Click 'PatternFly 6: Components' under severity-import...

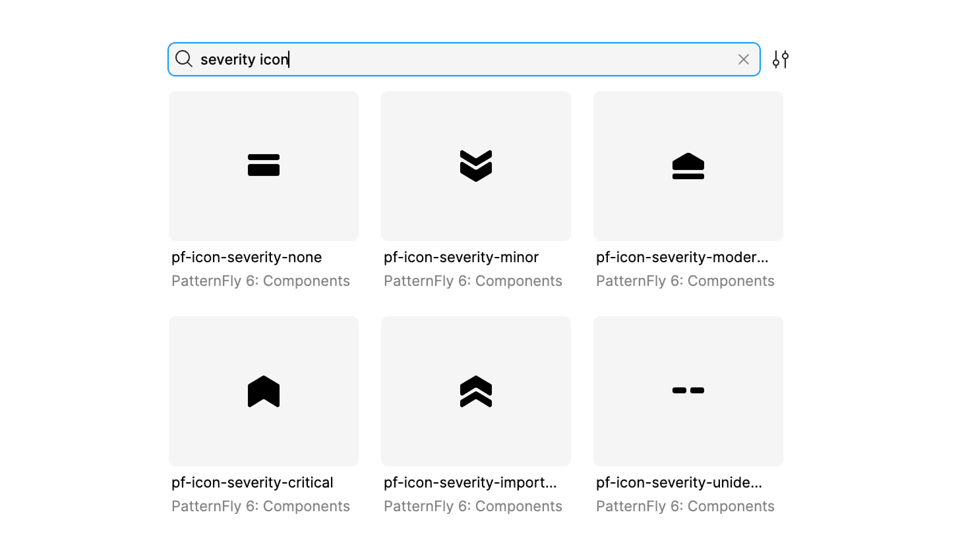[473, 506]
